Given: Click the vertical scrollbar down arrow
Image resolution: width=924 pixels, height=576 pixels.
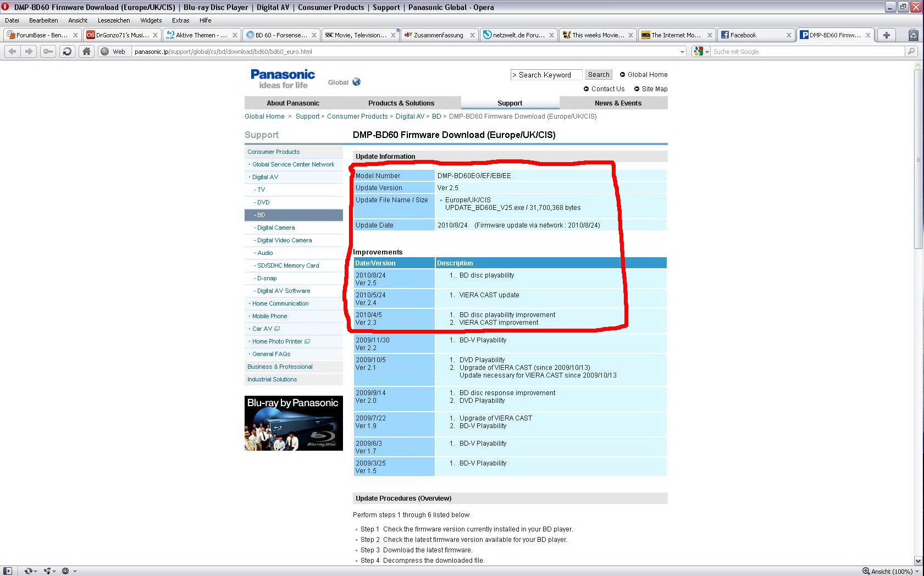Looking at the screenshot, I should click(x=918, y=561).
